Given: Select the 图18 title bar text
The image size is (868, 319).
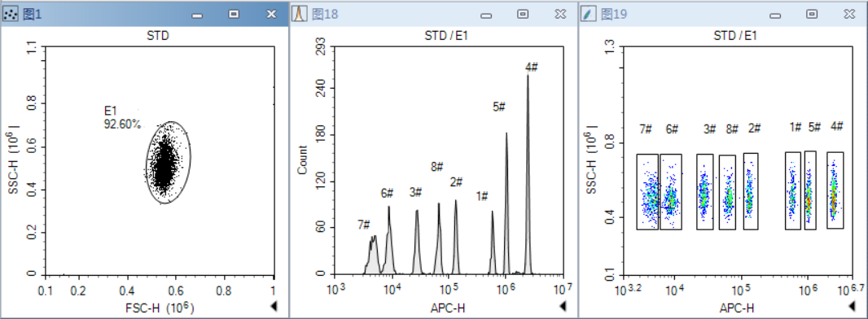Looking at the screenshot, I should 325,15.
